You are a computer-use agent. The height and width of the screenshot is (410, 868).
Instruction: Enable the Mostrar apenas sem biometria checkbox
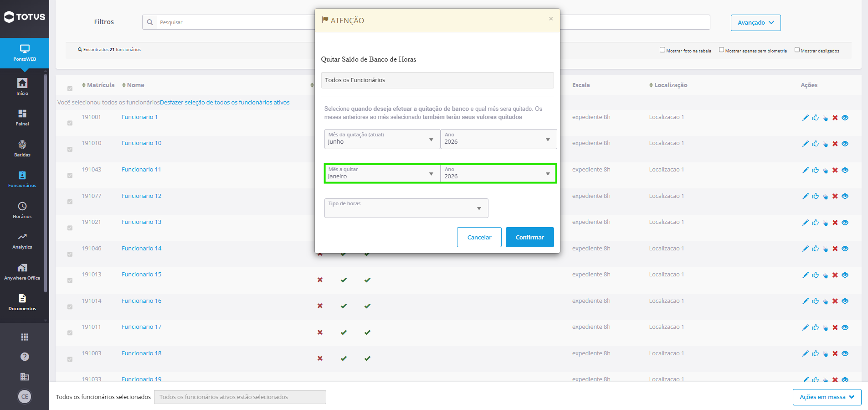[x=721, y=50]
